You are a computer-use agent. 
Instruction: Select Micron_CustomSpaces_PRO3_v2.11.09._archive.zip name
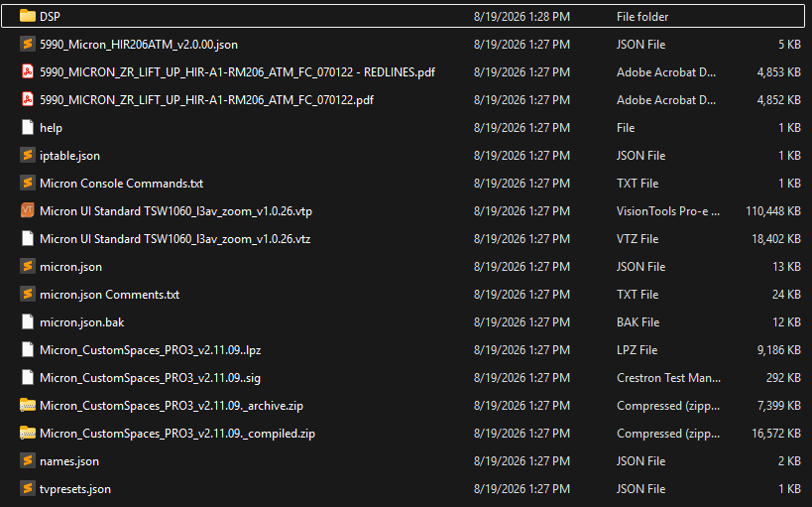pyautogui.click(x=172, y=406)
